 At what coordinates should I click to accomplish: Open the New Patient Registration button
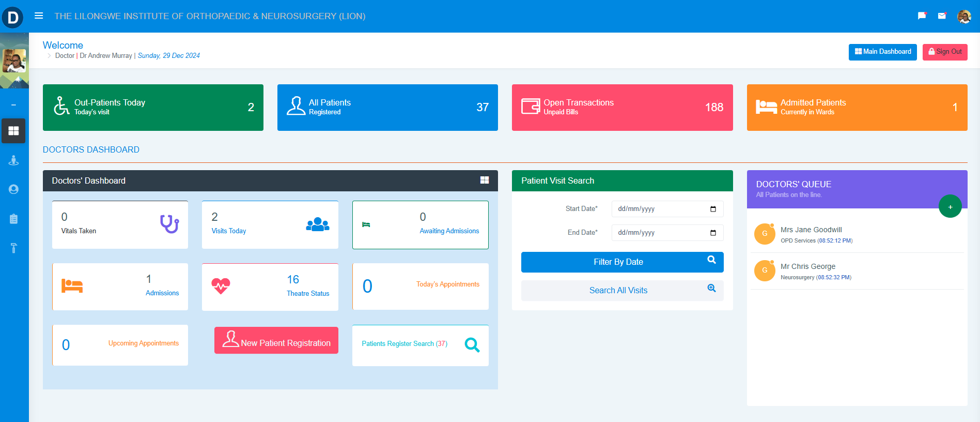(x=276, y=341)
